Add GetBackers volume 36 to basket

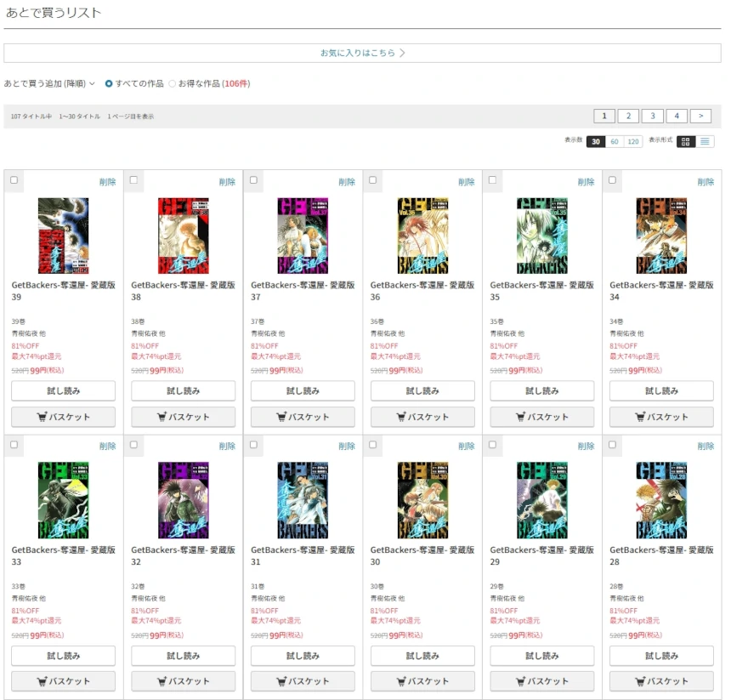click(422, 417)
